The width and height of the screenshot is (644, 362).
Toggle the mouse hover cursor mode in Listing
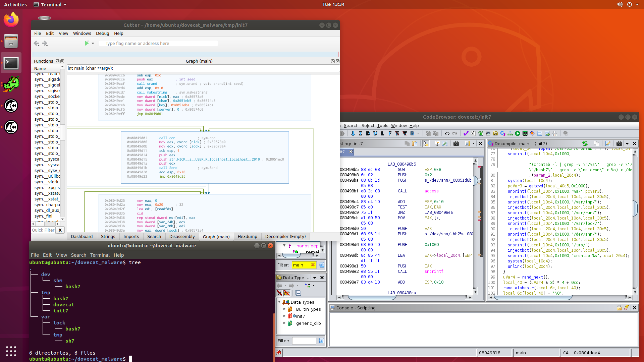pos(426,143)
